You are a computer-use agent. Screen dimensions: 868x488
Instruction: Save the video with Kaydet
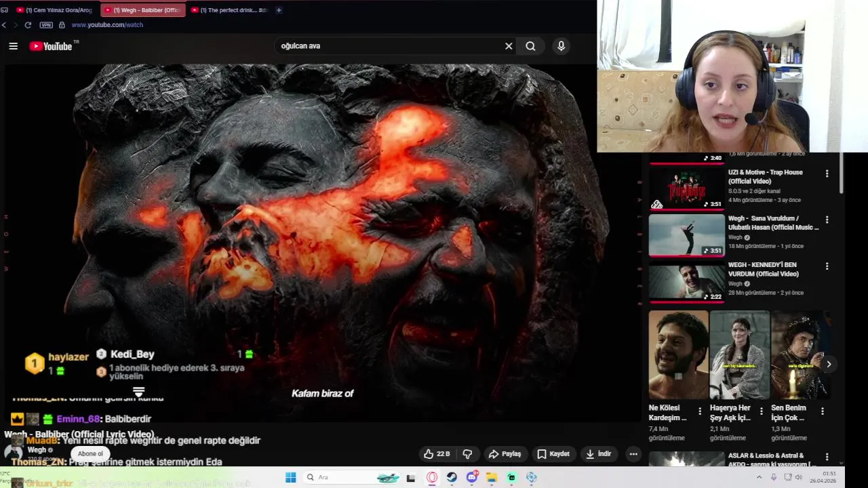pos(553,454)
